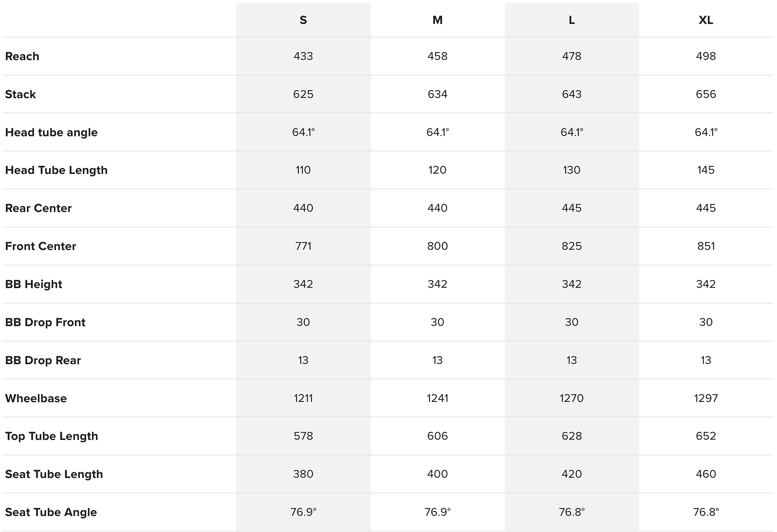777x532 pixels.
Task: Click the BB Drop Front label
Action: tap(45, 322)
